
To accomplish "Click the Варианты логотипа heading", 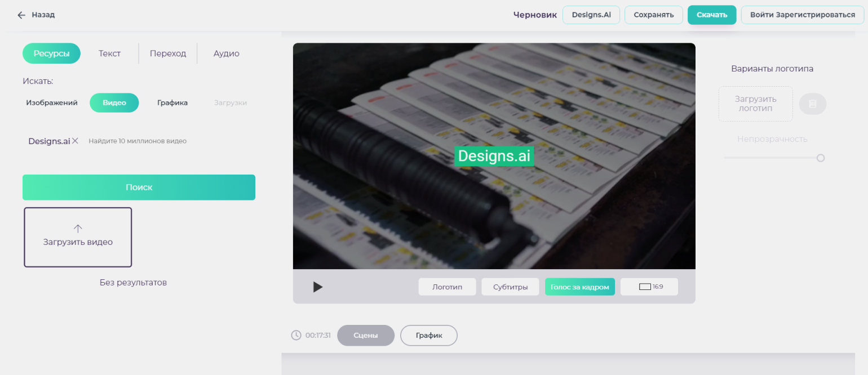I will pos(772,69).
